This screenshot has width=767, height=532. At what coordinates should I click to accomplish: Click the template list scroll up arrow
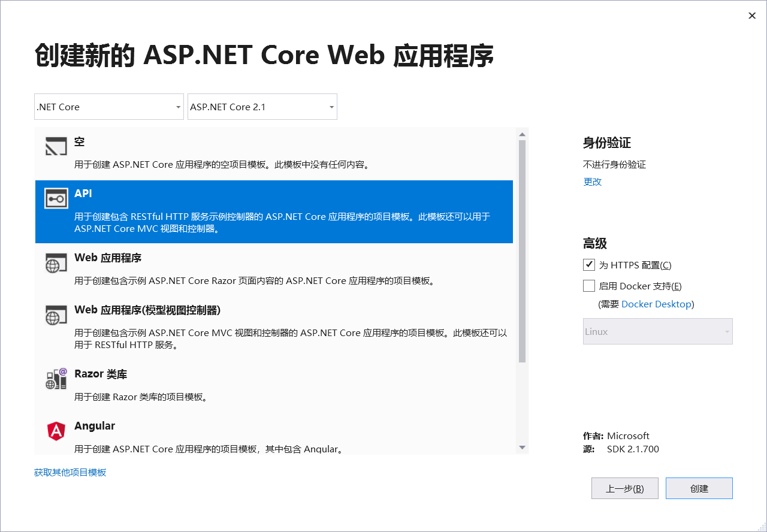tap(522, 134)
